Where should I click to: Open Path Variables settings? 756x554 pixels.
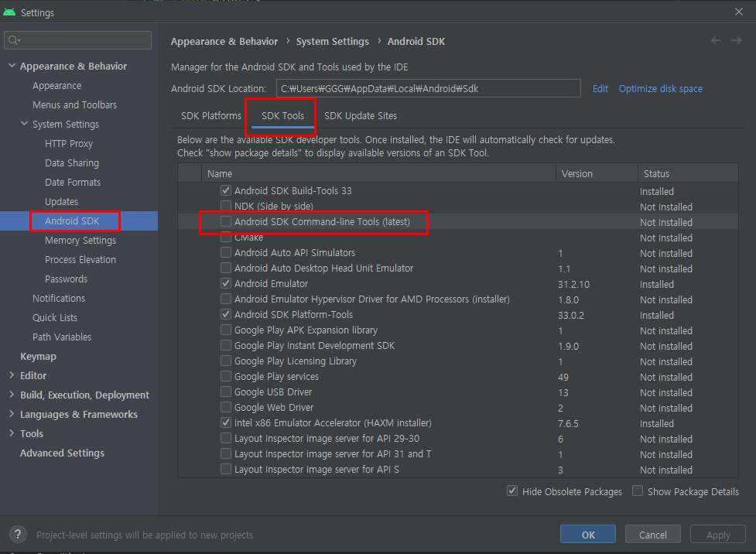(62, 337)
